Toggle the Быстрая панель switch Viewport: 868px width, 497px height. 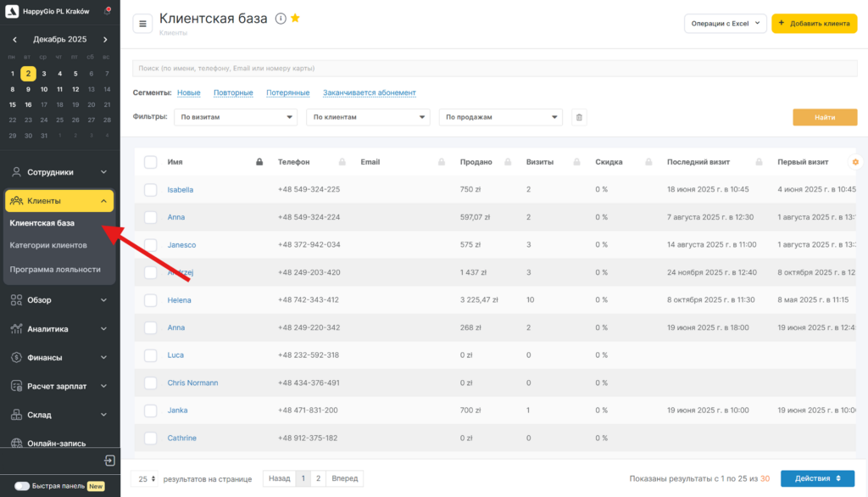coord(22,486)
